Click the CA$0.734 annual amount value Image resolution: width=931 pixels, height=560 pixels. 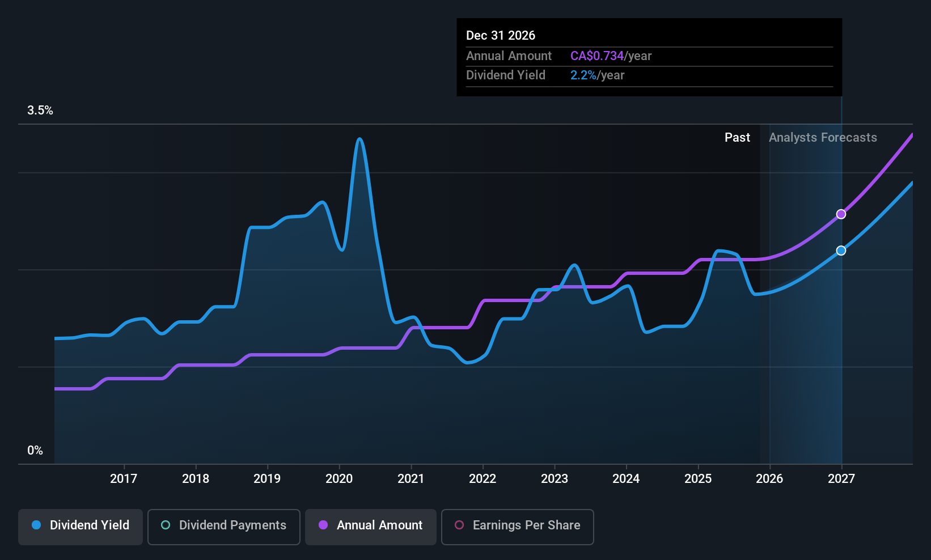coord(597,56)
